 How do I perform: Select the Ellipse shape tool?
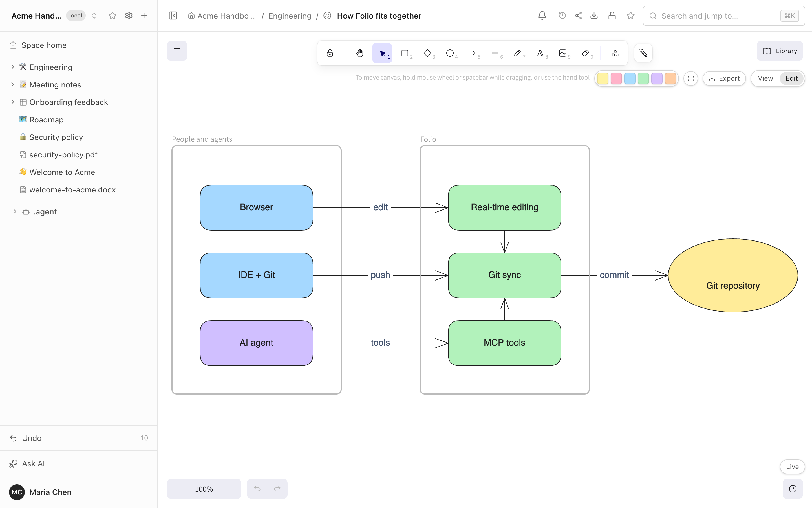[x=450, y=53]
